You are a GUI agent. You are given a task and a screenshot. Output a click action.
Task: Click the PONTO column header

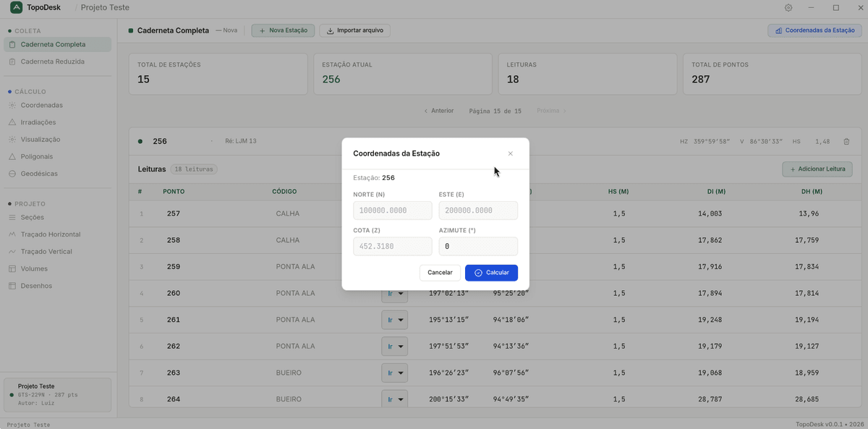coord(174,192)
